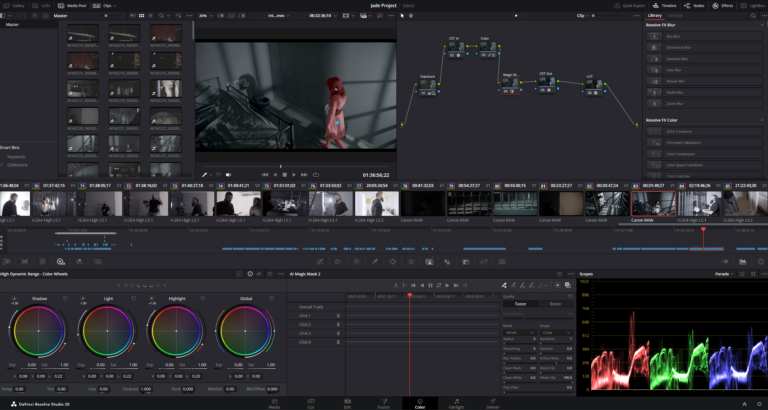Switch Magic Mask quality to Better

pyautogui.click(x=555, y=303)
